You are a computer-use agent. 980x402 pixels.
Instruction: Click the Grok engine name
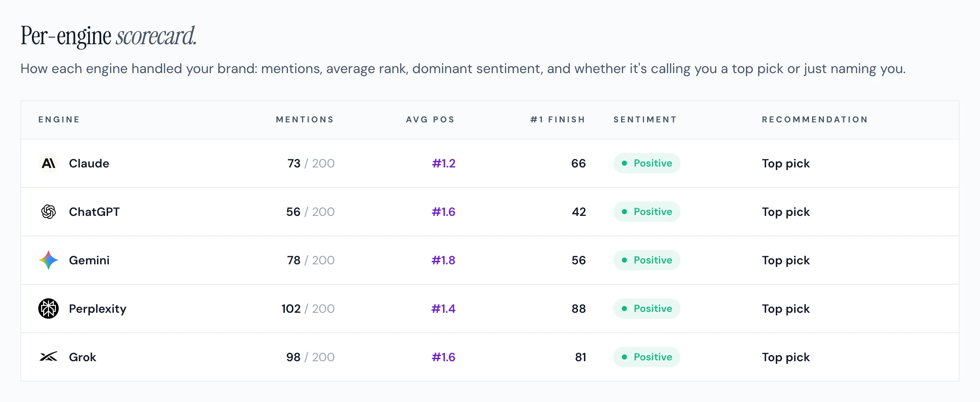click(x=83, y=357)
